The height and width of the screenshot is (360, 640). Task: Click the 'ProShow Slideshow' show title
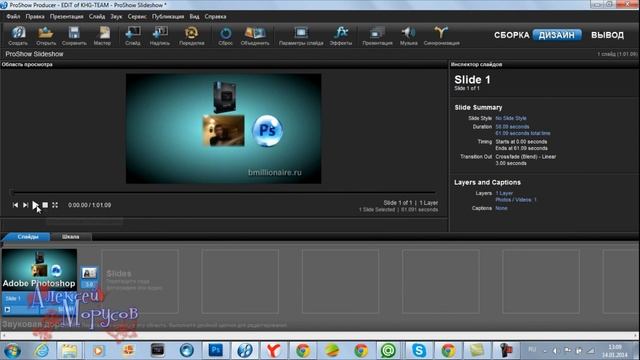[x=34, y=54]
